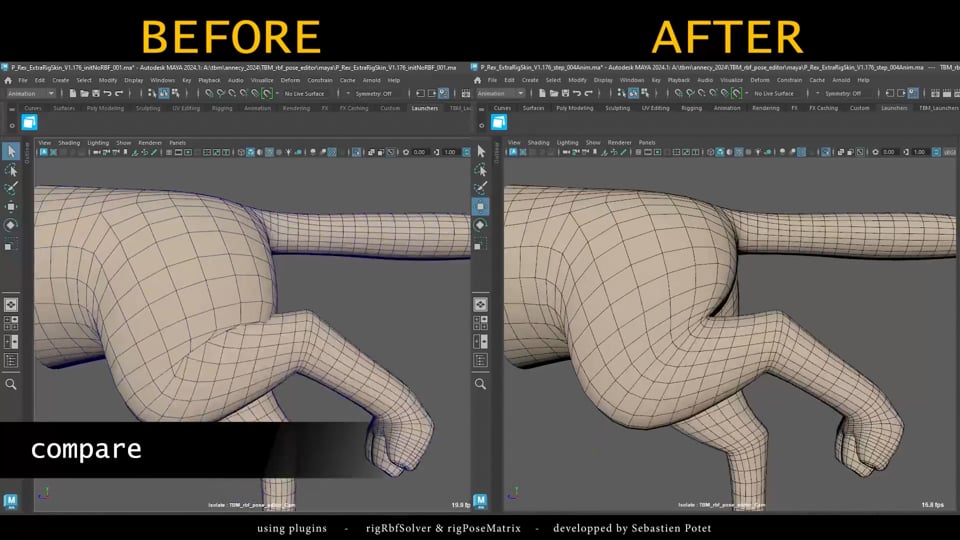Screen dimensions: 960x540
Task: Open the Windows menu in AFTER window
Action: (x=632, y=80)
